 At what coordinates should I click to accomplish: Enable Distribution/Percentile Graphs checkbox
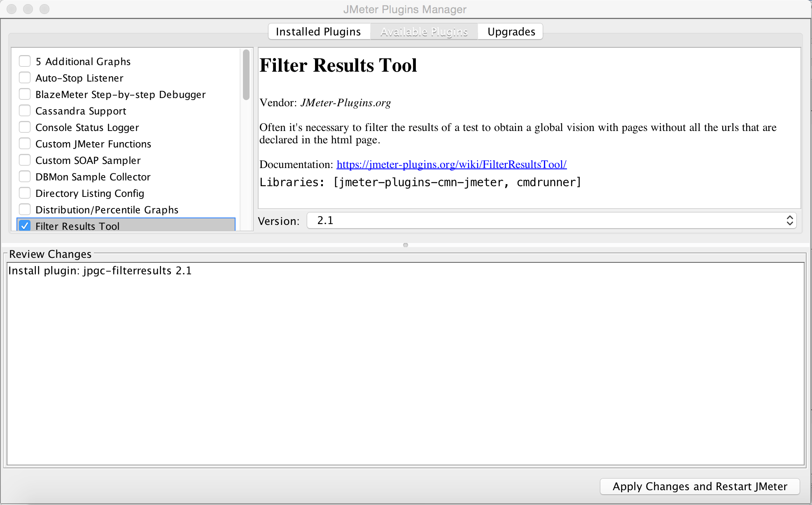(25, 210)
